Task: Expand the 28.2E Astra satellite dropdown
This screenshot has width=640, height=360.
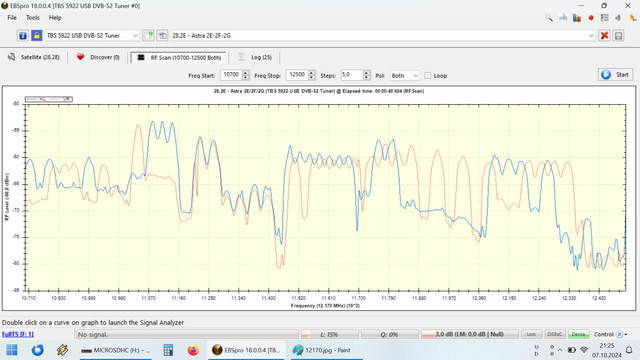Action: (591, 36)
